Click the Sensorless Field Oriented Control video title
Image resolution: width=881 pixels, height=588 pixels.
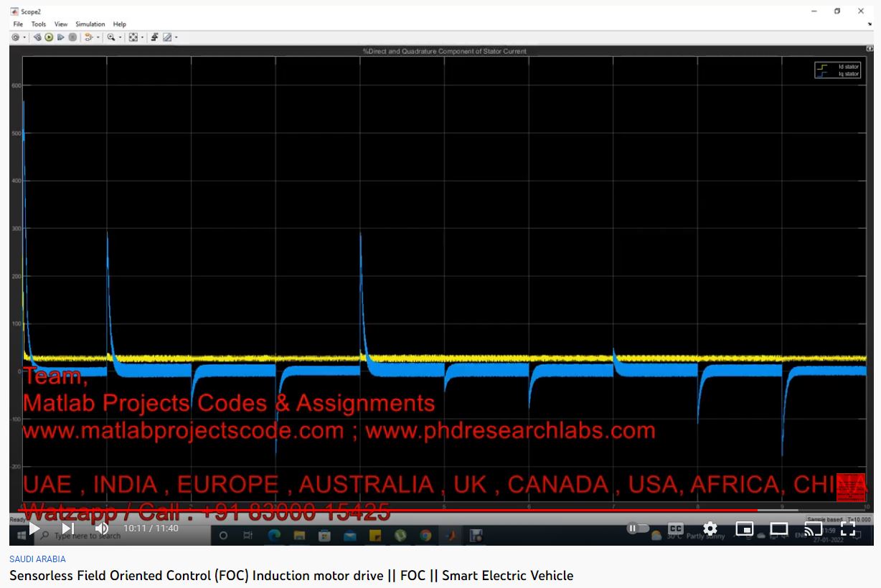click(291, 576)
